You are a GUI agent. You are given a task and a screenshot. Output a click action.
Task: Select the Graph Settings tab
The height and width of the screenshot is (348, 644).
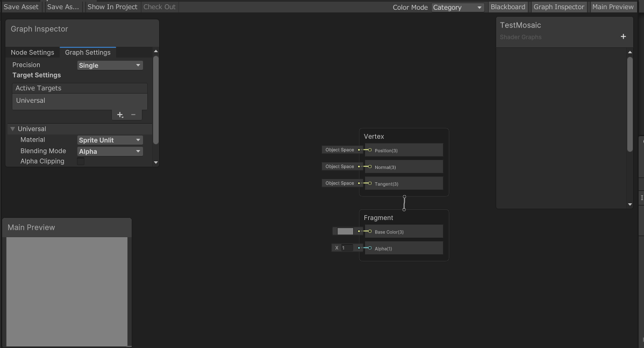coord(88,52)
